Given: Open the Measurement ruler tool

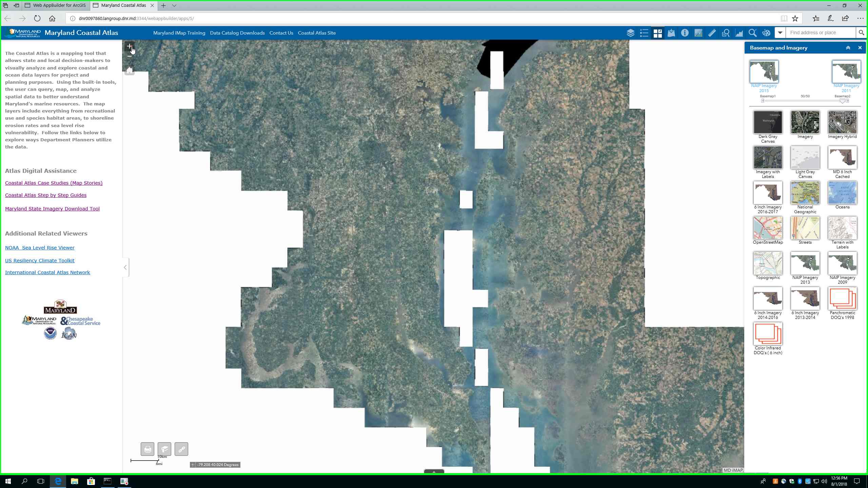Looking at the screenshot, I should (712, 33).
